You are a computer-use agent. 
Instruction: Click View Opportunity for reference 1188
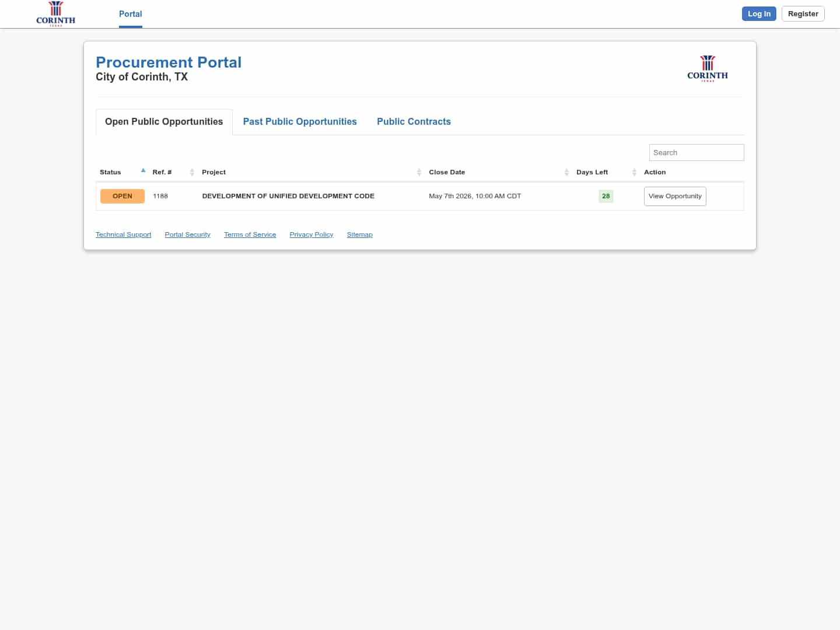click(x=675, y=196)
